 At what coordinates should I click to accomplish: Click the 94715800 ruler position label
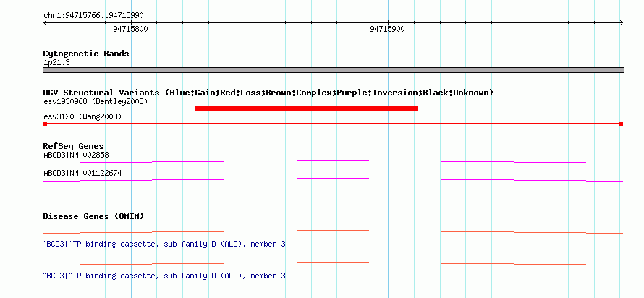(130, 29)
